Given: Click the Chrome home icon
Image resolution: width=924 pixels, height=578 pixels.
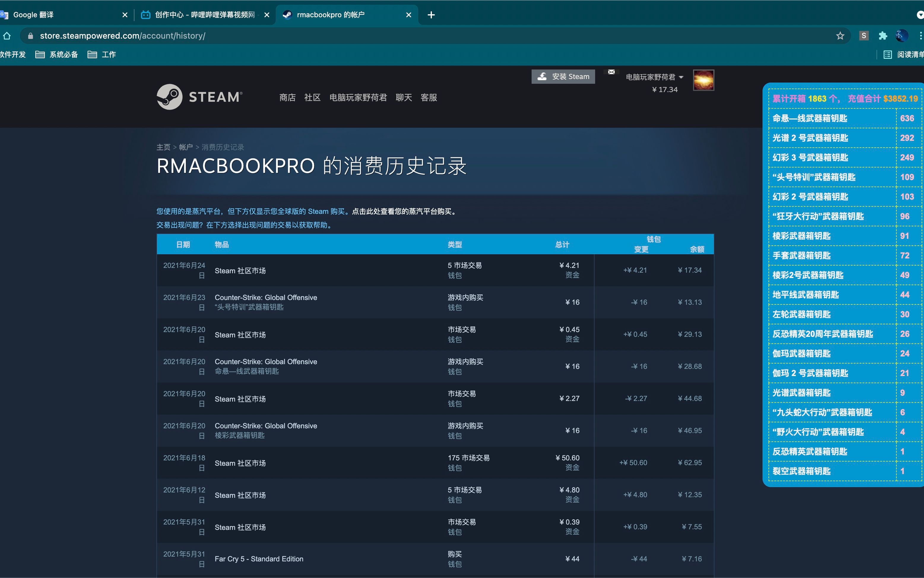Looking at the screenshot, I should click(x=7, y=36).
